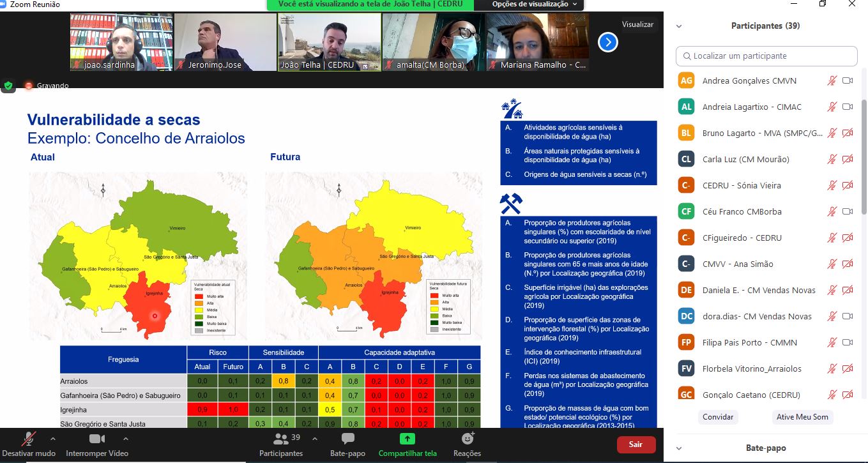The width and height of the screenshot is (868, 463).
Task: Open arrow menu beside Participantes toolbar button
Action: tap(315, 439)
